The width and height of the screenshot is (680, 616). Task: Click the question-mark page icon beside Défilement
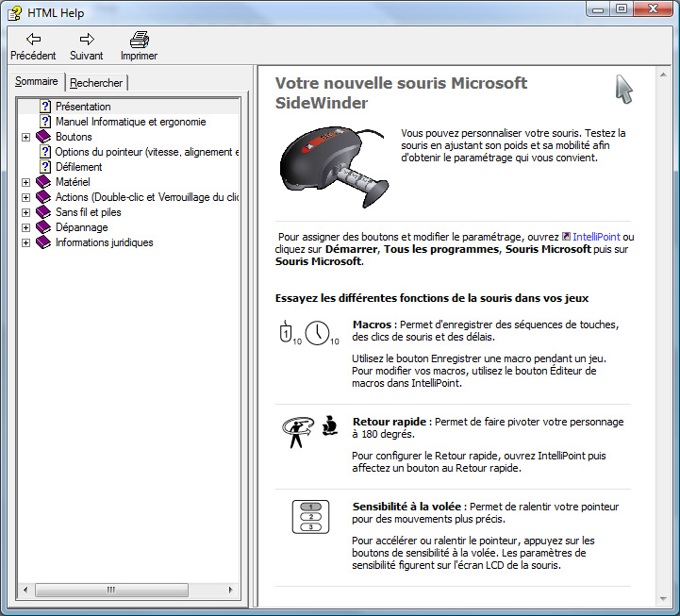[45, 167]
